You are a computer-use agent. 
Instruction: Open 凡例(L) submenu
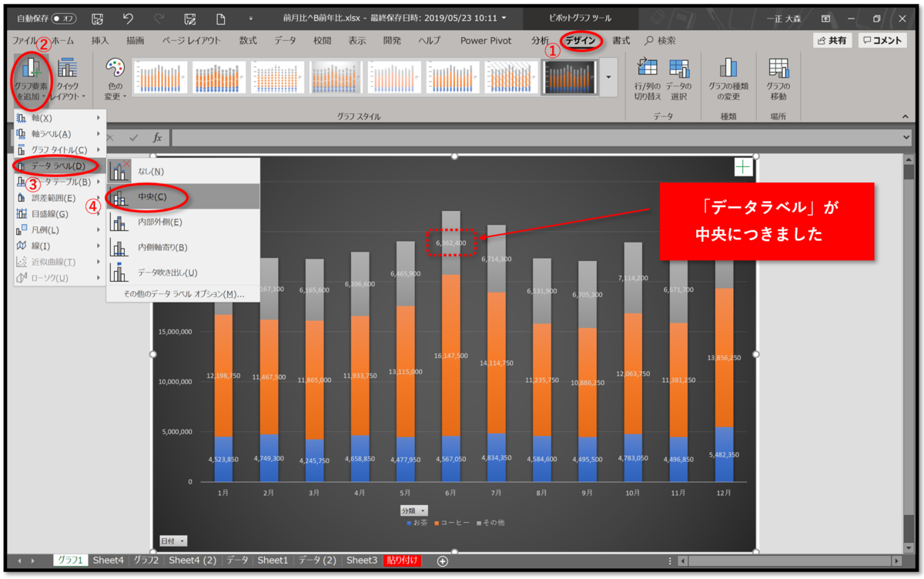(59, 230)
